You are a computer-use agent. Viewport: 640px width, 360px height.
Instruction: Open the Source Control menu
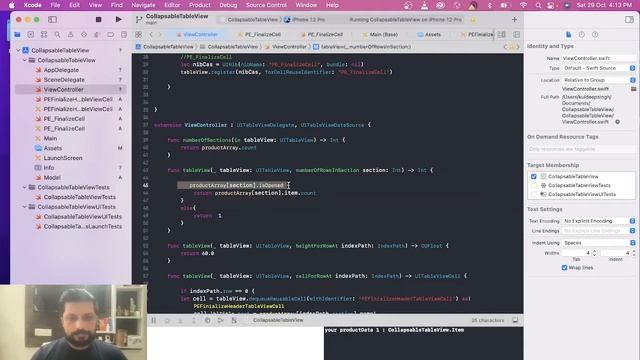(266, 5)
